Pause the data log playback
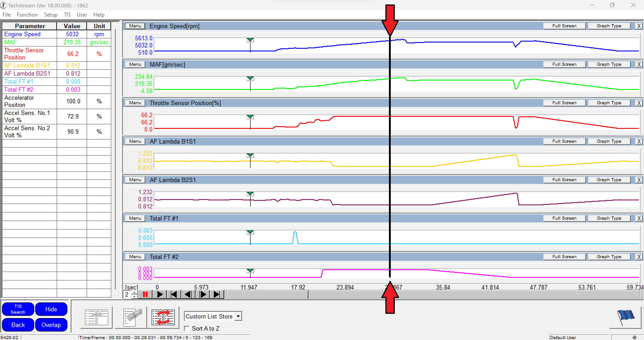This screenshot has height=340, width=644. pos(145,295)
